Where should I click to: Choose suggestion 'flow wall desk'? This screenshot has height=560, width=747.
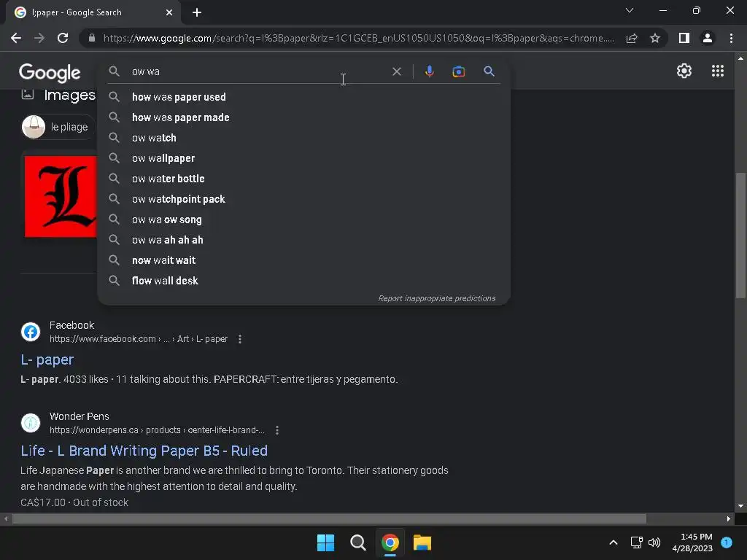pyautogui.click(x=303, y=281)
